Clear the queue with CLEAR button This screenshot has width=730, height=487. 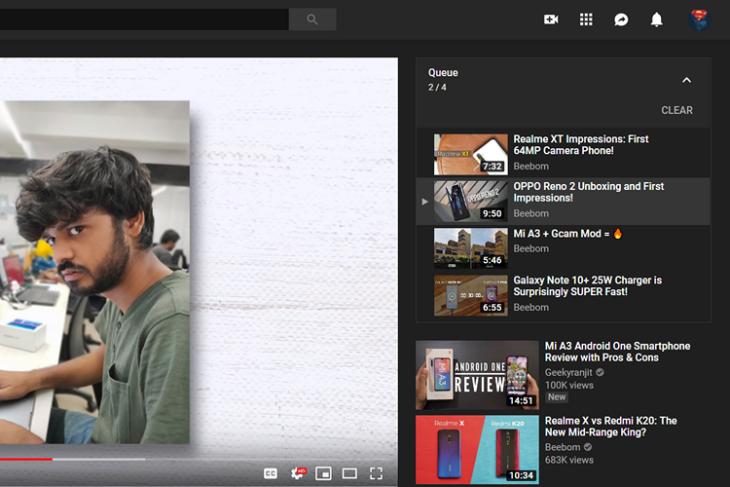pyautogui.click(x=677, y=110)
